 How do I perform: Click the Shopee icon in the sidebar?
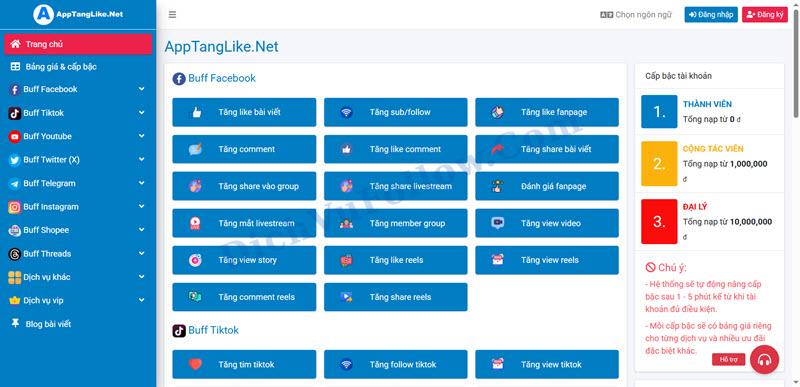point(15,230)
